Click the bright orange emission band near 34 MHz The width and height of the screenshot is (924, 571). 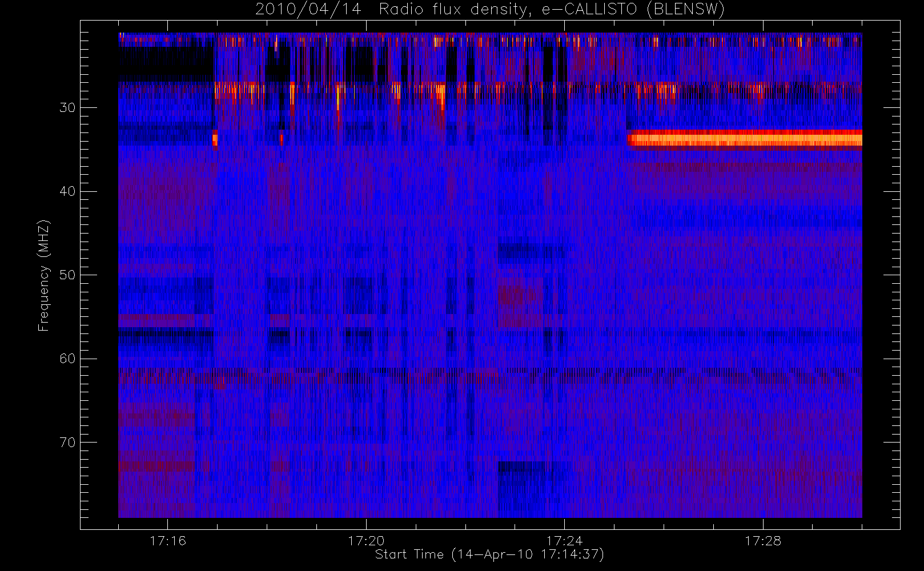(x=745, y=139)
